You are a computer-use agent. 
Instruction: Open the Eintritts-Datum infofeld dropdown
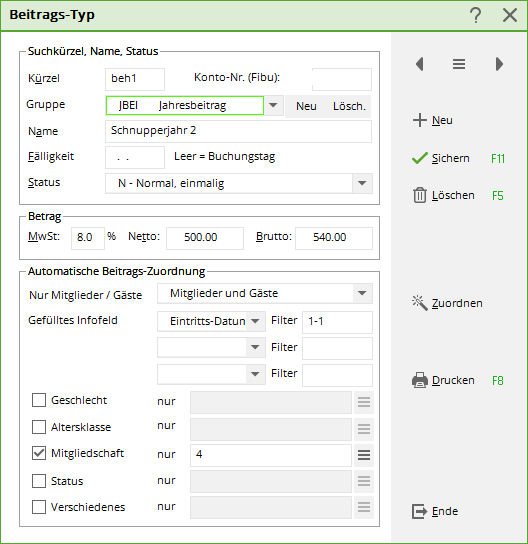coord(255,321)
